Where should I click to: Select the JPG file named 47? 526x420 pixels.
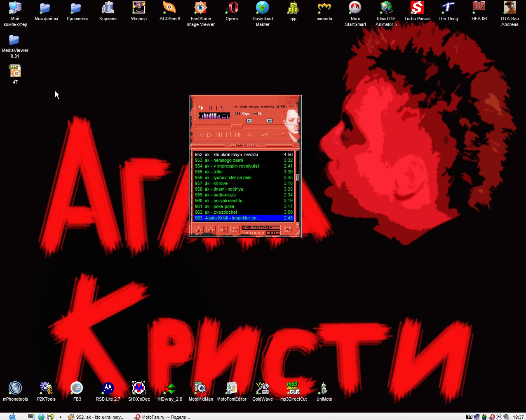coord(15,74)
